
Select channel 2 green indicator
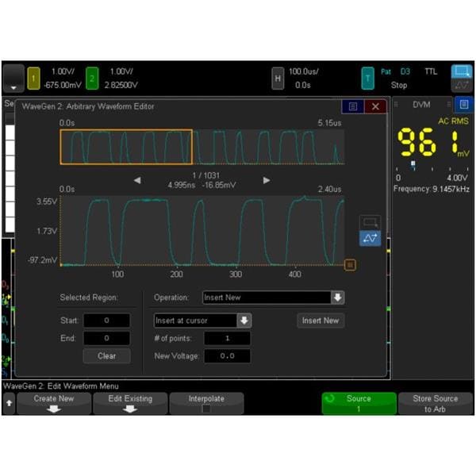(92, 79)
